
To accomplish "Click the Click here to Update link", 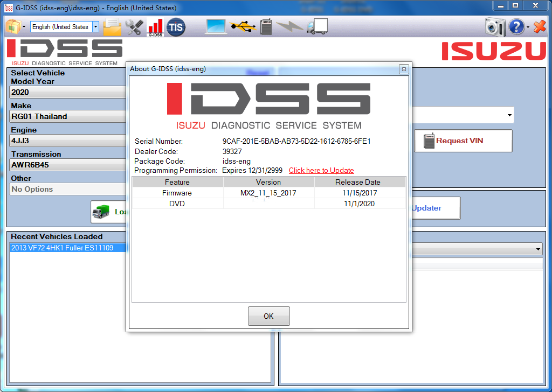I will [321, 171].
